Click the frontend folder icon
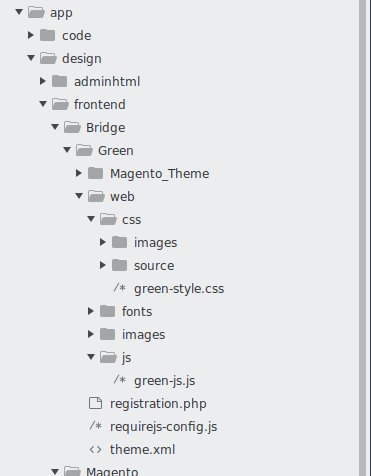The width and height of the screenshot is (371, 476). [60, 104]
